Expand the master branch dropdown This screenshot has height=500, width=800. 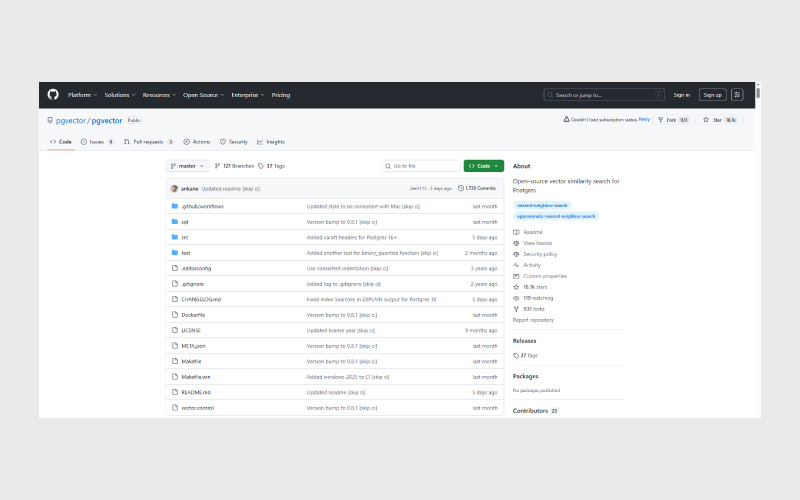tap(187, 166)
